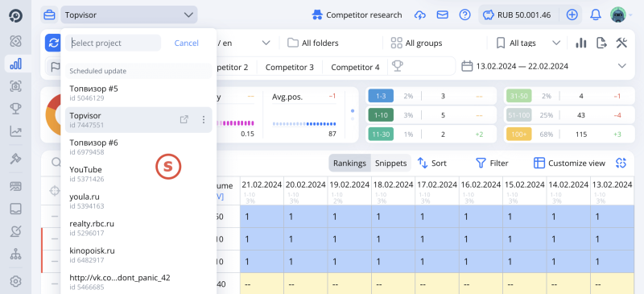Open the All tags dropdown
The height and width of the screenshot is (294, 644).
(528, 43)
